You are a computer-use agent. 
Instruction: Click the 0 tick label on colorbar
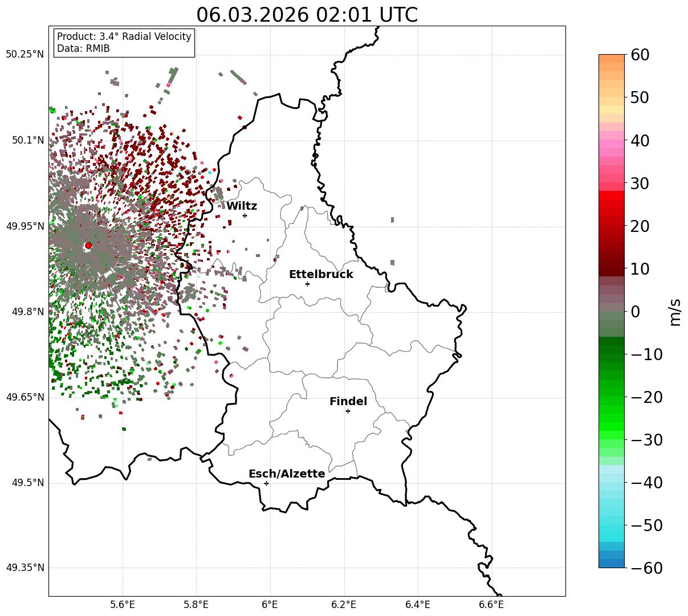coord(636,312)
